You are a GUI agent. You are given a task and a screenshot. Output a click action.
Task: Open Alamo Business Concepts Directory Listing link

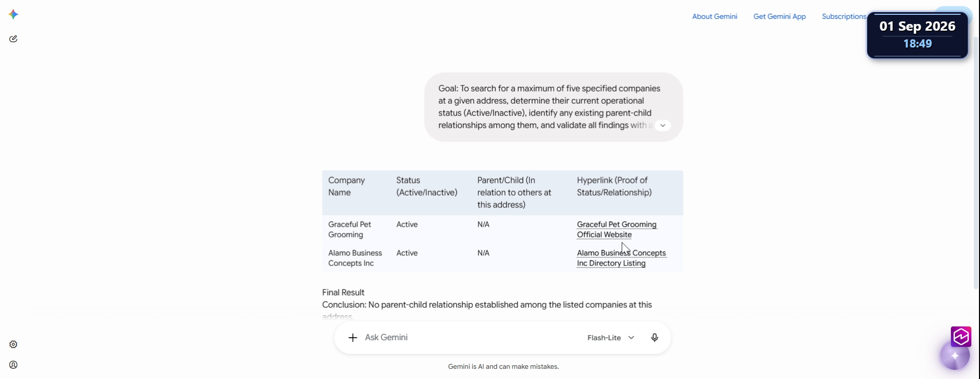click(621, 258)
